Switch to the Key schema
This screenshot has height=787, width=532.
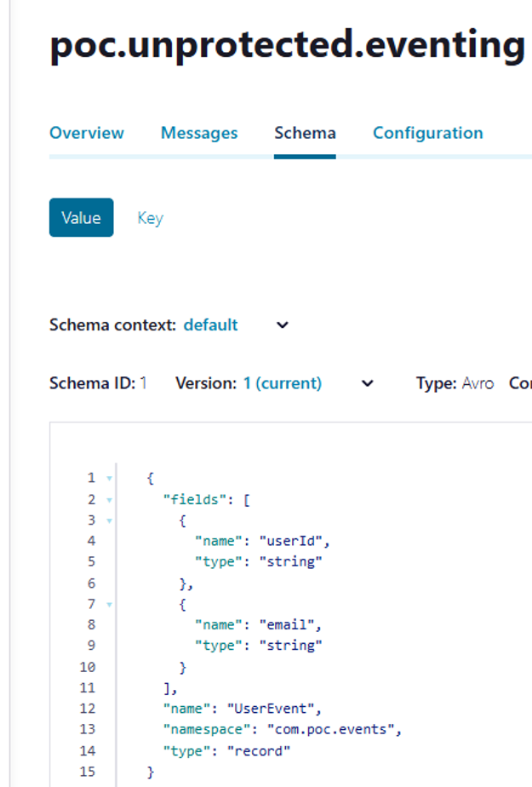coord(151,218)
